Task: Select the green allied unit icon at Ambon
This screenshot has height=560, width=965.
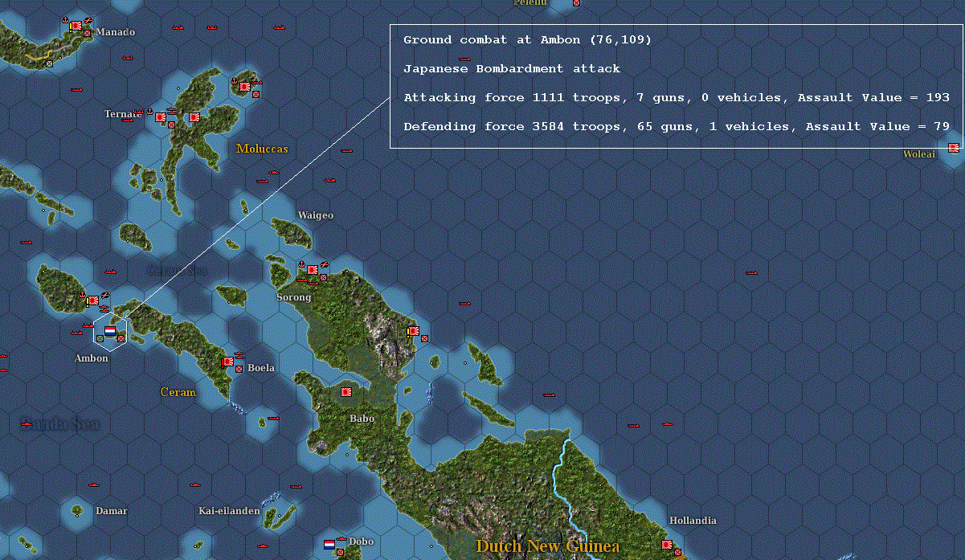Action: point(100,338)
